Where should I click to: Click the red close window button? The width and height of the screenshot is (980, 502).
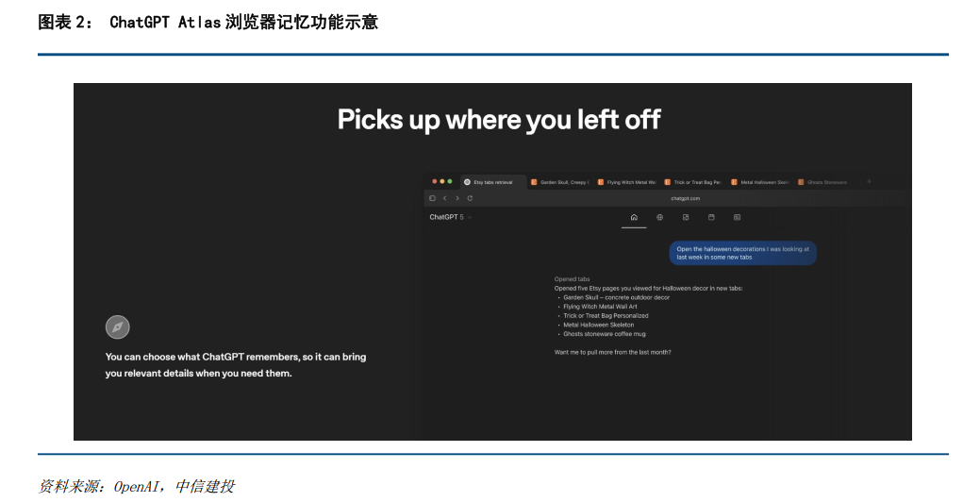pyautogui.click(x=435, y=182)
